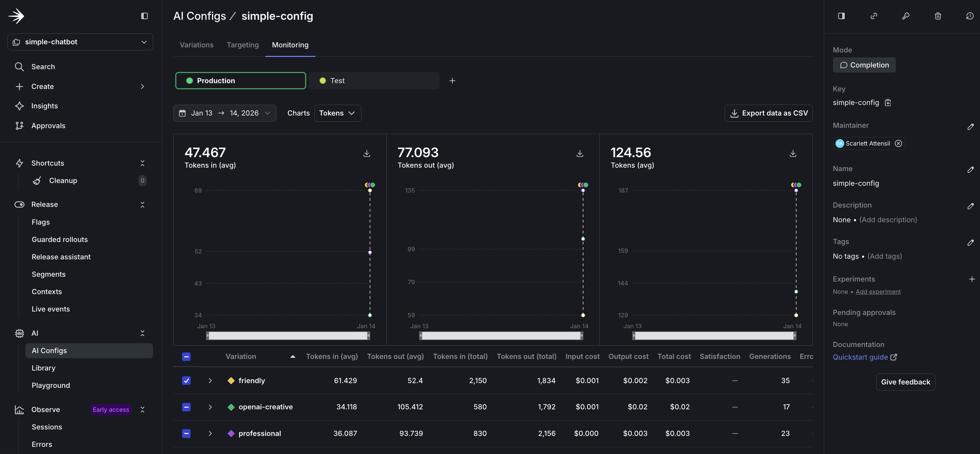The width and height of the screenshot is (980, 454).
Task: Open the Quickstart guide link
Action: 861,357
